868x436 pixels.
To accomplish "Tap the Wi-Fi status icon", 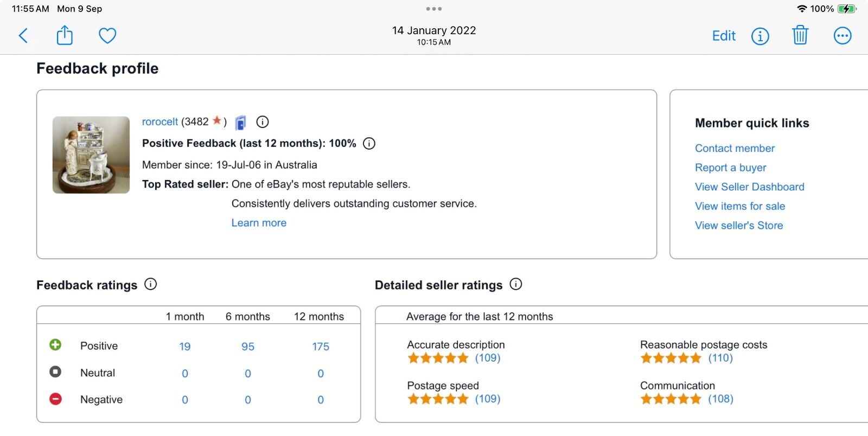I will tap(802, 9).
